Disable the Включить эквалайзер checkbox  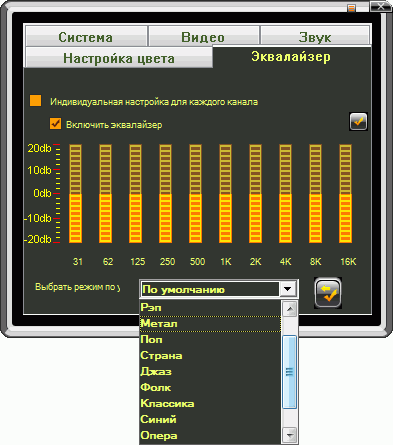[x=55, y=123]
